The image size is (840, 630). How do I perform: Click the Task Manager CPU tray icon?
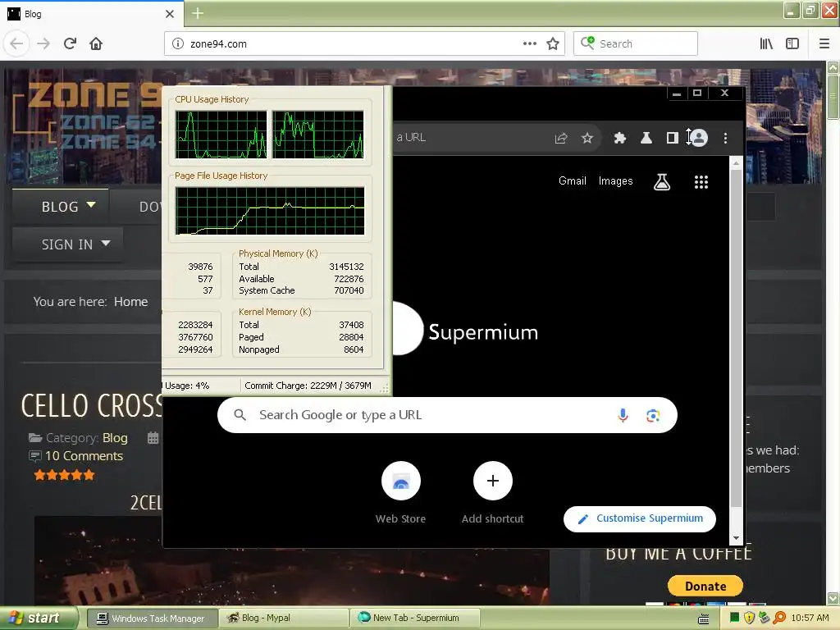point(735,619)
